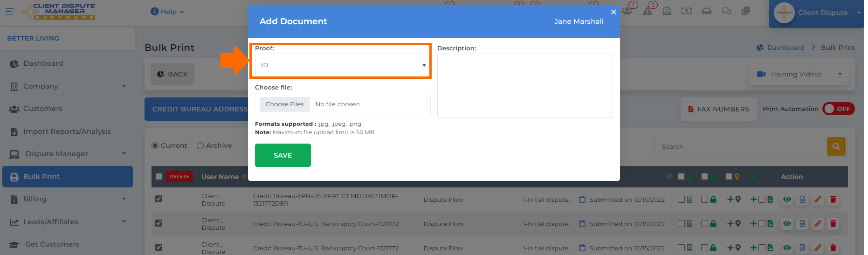Open the chat messages icon in the header
Viewport: 868px width, 255px height.
[x=726, y=11]
